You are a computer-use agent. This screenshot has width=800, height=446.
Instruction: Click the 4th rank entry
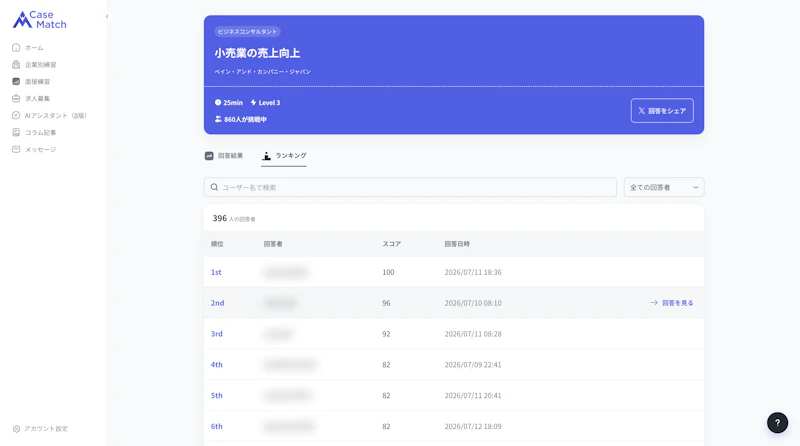click(217, 365)
